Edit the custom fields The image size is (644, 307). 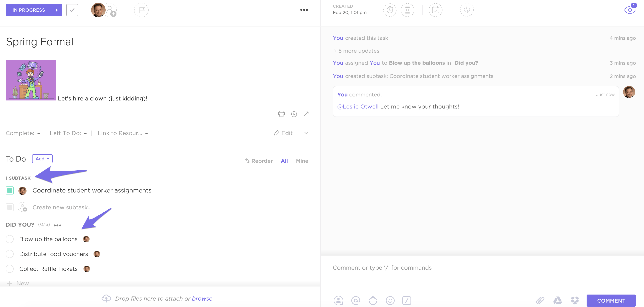pos(283,133)
